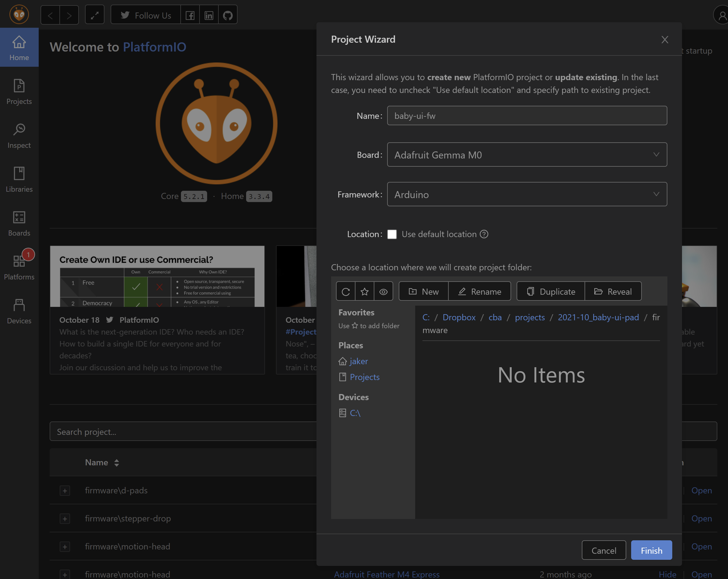Open Boards section in sidebar
Viewport: 728px width, 579px height.
pyautogui.click(x=19, y=223)
